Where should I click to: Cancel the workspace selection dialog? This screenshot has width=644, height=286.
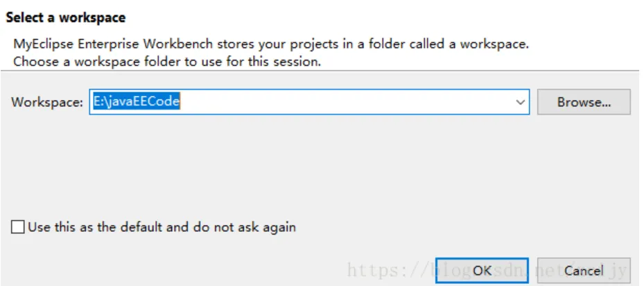pyautogui.click(x=583, y=270)
